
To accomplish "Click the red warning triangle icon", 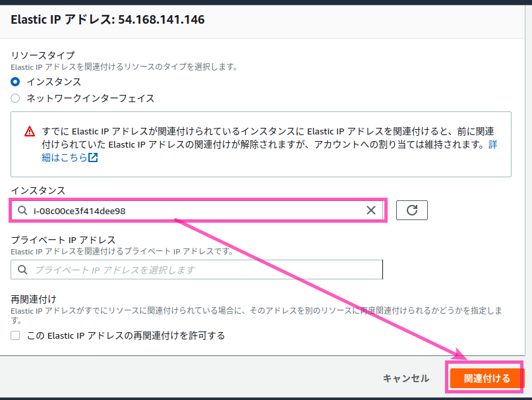I will tap(30, 131).
